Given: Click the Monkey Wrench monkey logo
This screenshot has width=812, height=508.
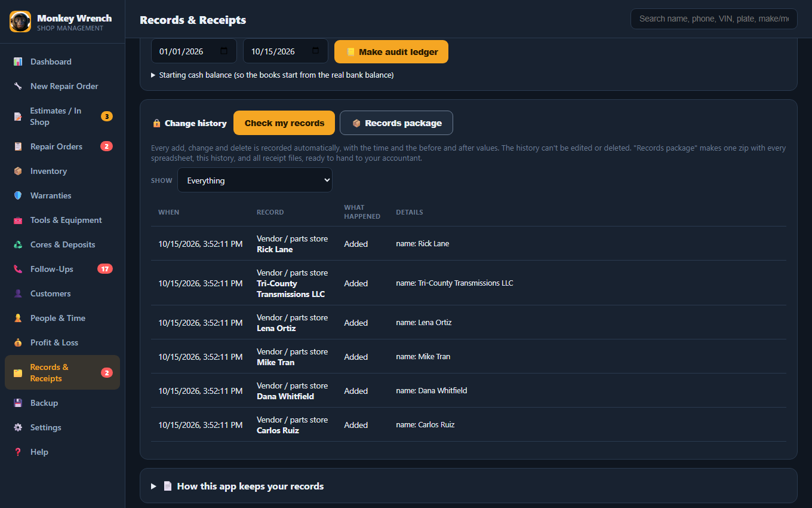Looking at the screenshot, I should pos(20,22).
